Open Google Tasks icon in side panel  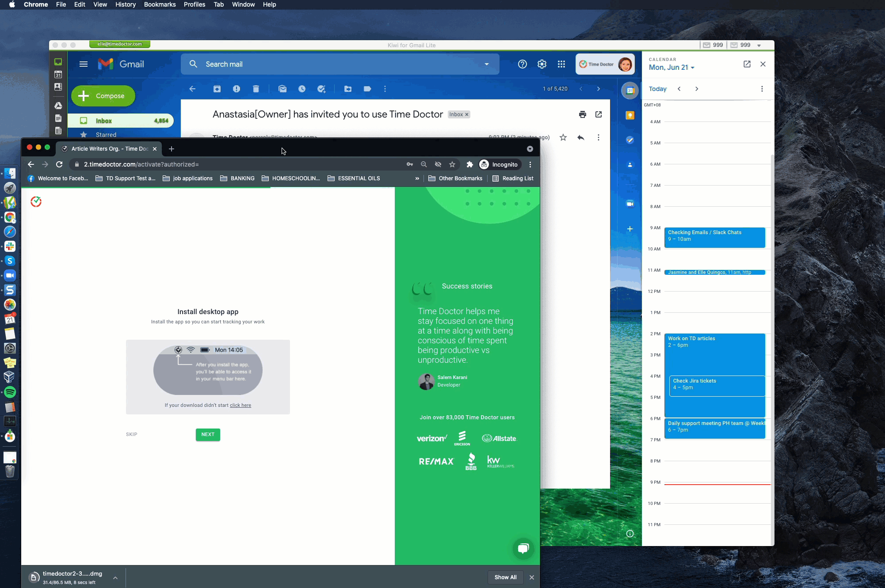(630, 140)
